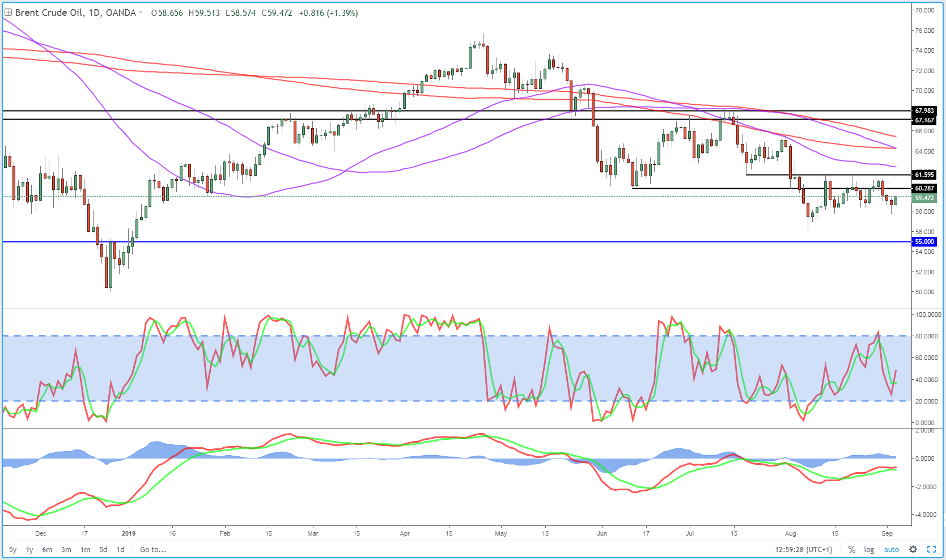Screen dimensions: 946x560
Task: Open the Go to... date picker
Action: [153, 549]
